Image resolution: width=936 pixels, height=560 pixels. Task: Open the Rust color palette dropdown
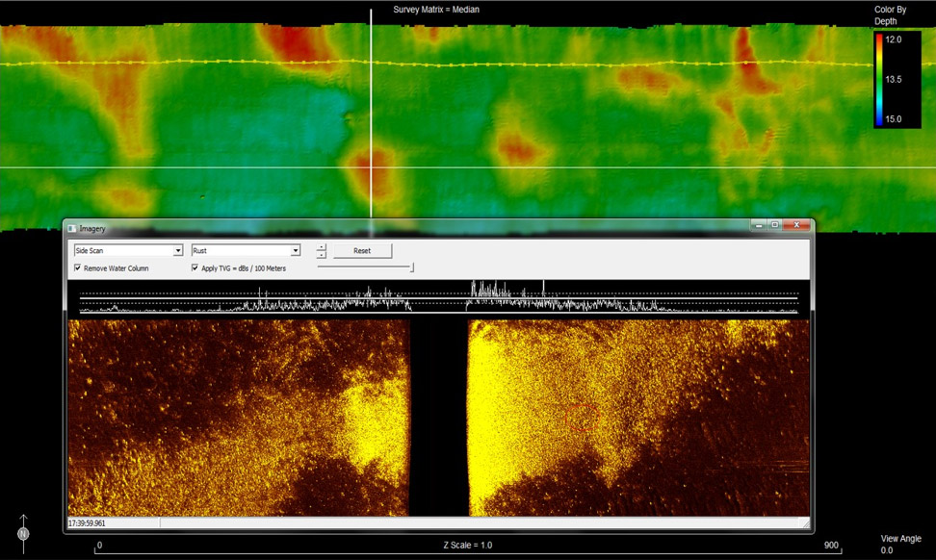point(296,250)
